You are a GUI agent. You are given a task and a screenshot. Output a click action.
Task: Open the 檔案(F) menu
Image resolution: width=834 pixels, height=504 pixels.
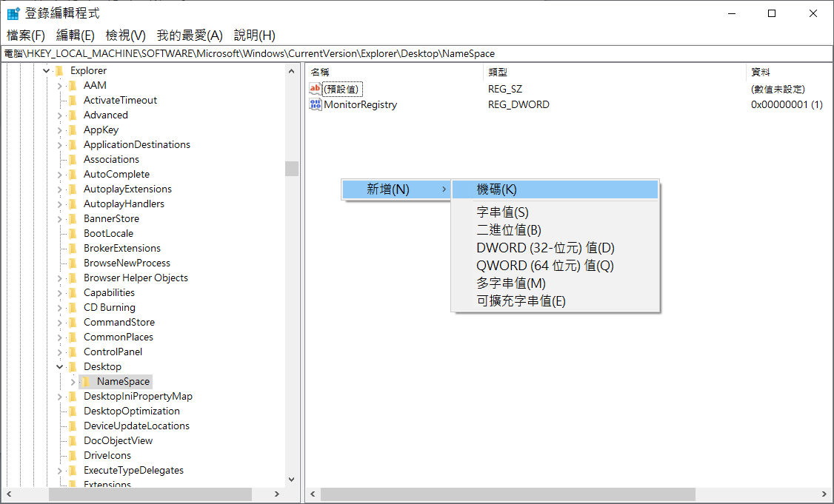click(x=26, y=35)
